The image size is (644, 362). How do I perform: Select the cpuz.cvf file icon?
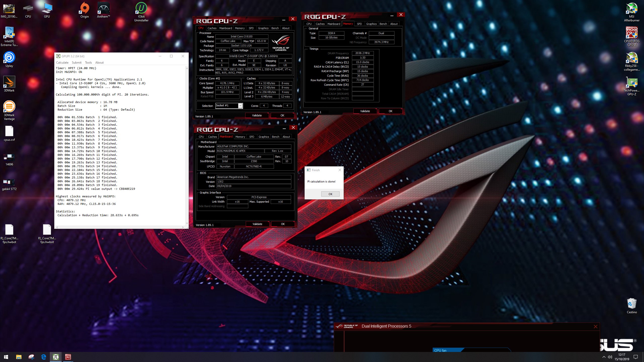(x=9, y=133)
